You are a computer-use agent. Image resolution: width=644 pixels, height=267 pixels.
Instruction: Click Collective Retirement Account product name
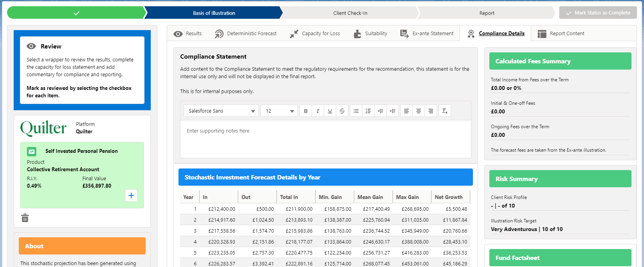pos(63,170)
